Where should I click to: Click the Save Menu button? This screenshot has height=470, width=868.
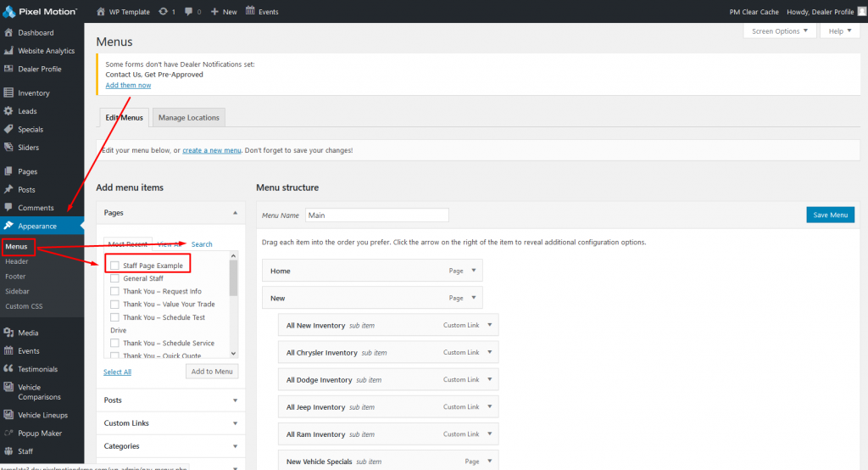click(831, 215)
